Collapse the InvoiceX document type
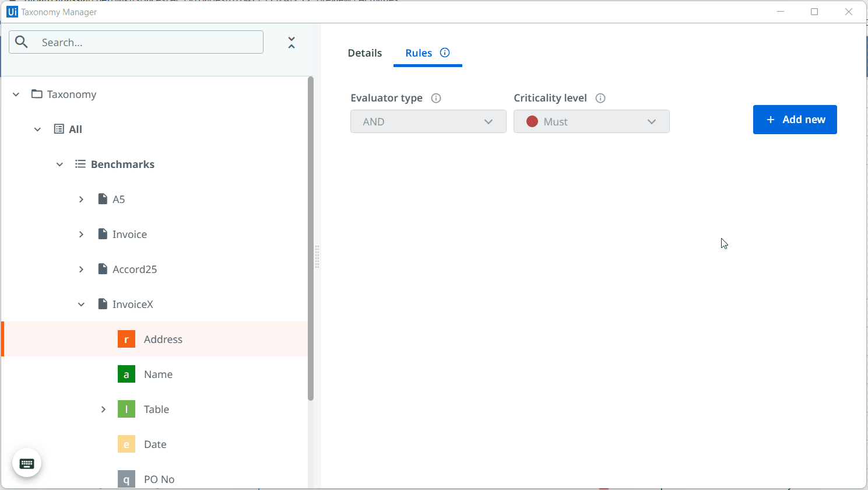 tap(82, 304)
